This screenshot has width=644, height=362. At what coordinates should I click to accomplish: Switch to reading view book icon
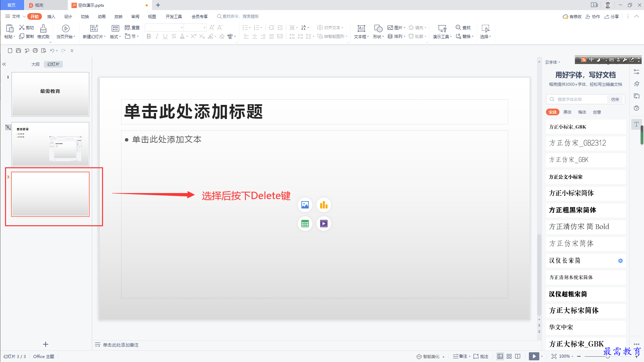click(518, 356)
